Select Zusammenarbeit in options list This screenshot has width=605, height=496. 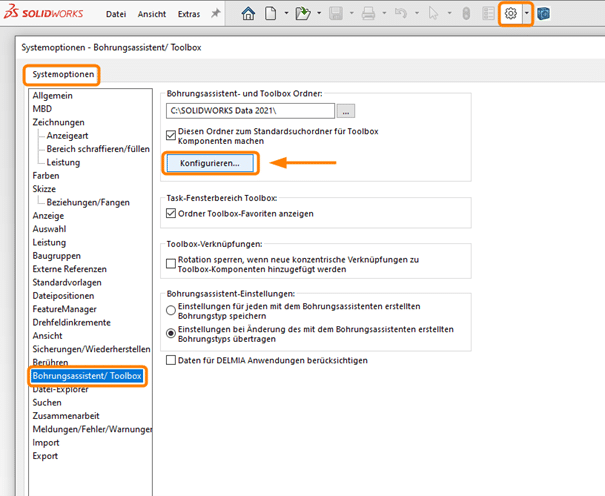[x=66, y=416]
